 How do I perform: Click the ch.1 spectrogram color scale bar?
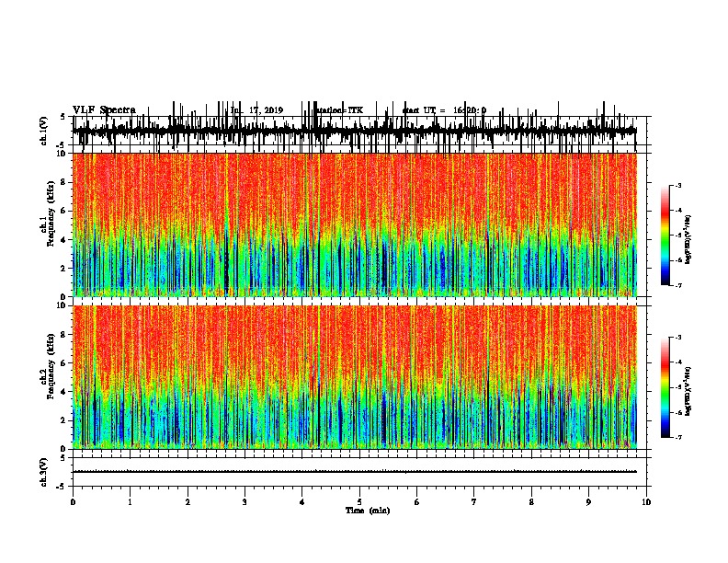[x=665, y=236]
